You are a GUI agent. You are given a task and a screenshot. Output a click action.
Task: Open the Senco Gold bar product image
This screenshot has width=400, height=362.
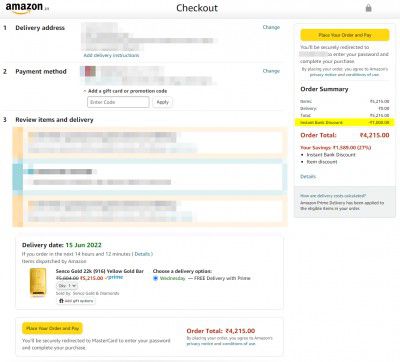tap(38, 282)
